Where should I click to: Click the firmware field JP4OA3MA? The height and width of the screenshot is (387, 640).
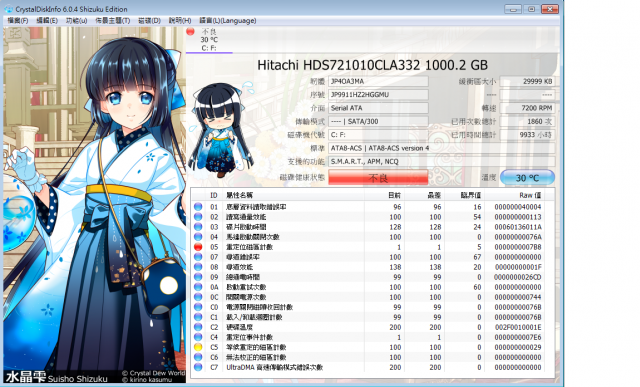pyautogui.click(x=378, y=81)
